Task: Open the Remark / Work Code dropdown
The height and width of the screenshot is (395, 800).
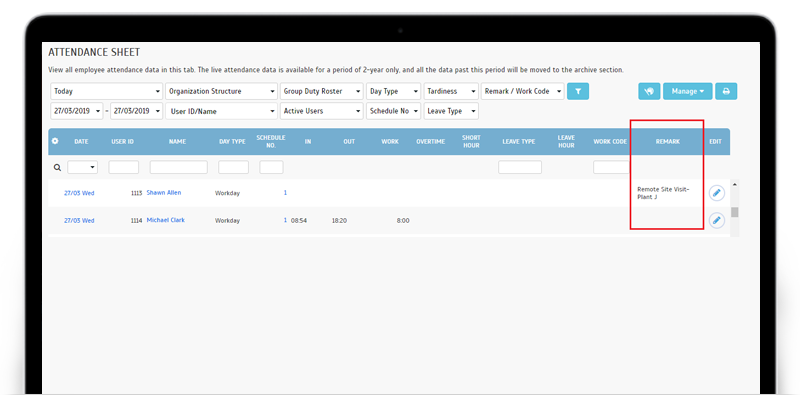Action: coord(523,91)
